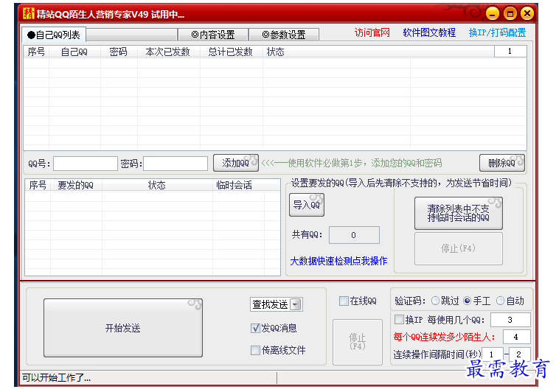Close the QQ marketing tool window
This screenshot has width=556, height=392.
point(527,14)
